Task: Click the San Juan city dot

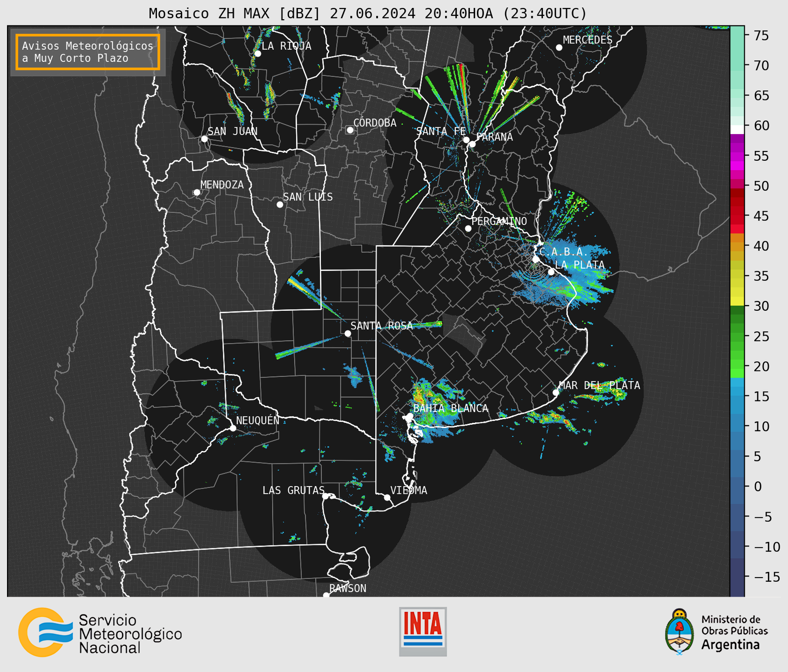Action: pos(204,139)
